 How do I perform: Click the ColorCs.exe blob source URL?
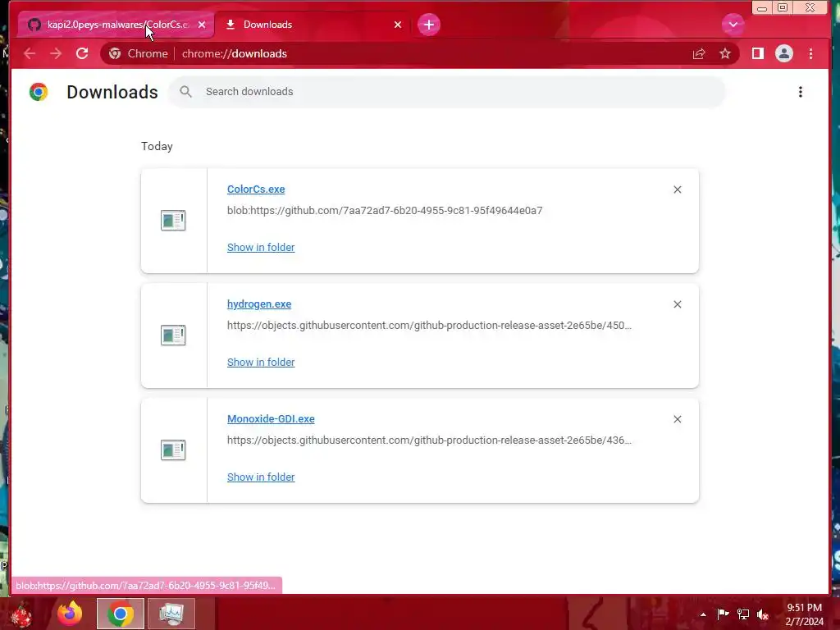pos(385,211)
